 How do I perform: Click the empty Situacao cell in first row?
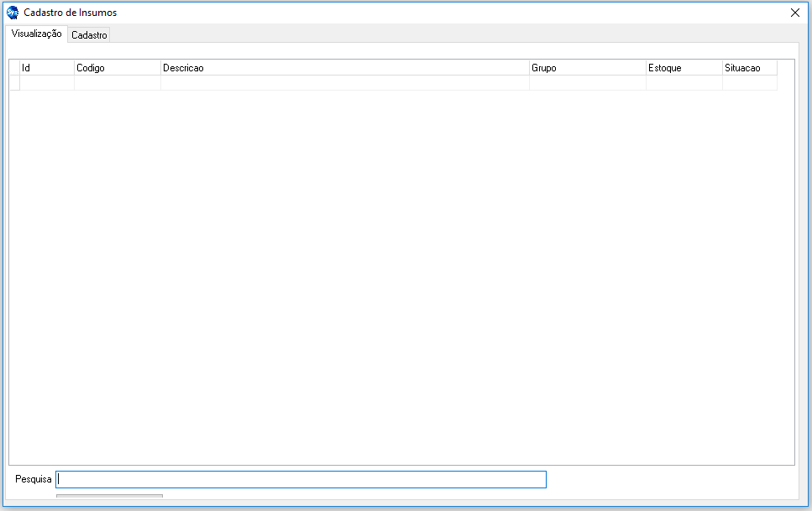(749, 83)
